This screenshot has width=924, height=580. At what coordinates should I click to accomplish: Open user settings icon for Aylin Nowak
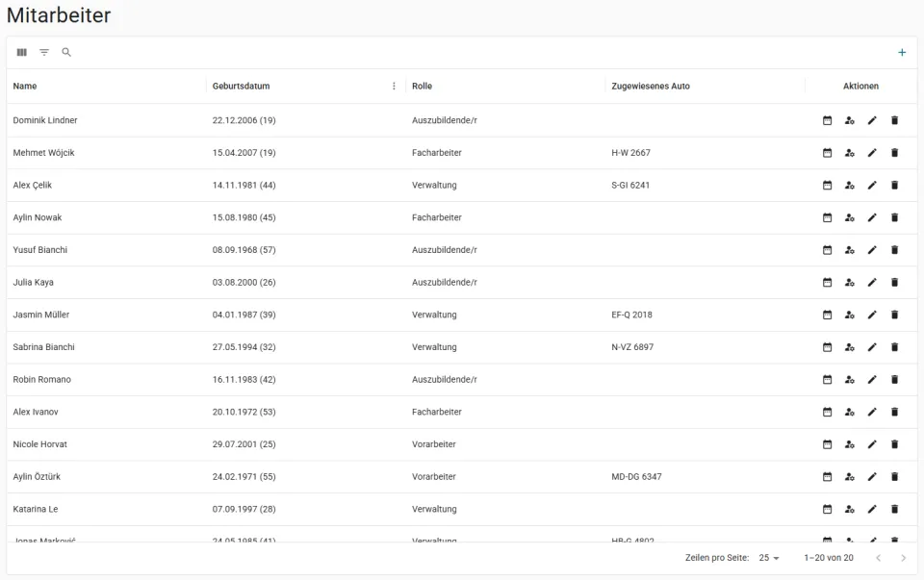click(x=850, y=217)
